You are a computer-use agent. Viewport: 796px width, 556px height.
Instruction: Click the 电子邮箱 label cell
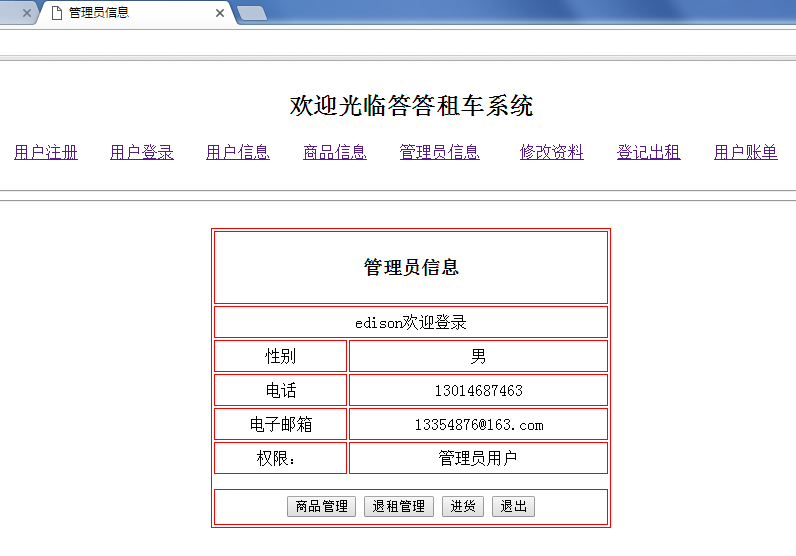280,424
